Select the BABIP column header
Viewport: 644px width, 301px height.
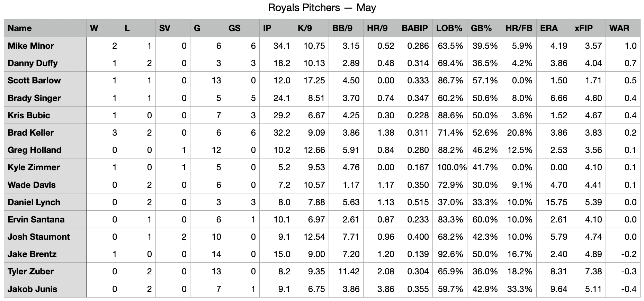tap(415, 28)
